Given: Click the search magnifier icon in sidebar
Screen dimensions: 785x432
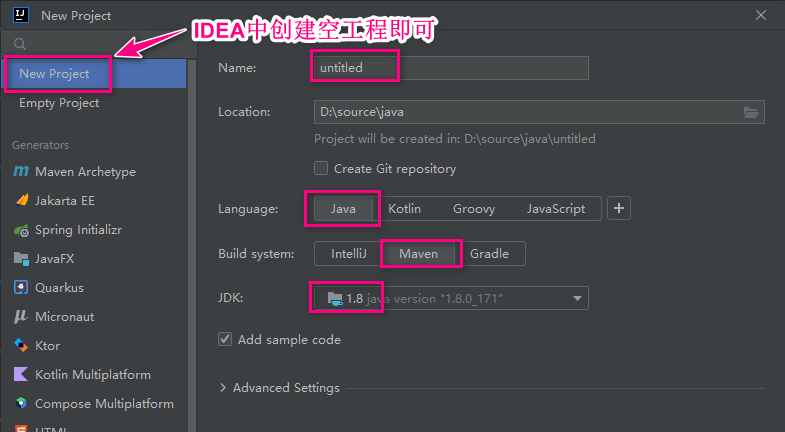Looking at the screenshot, I should 20,44.
